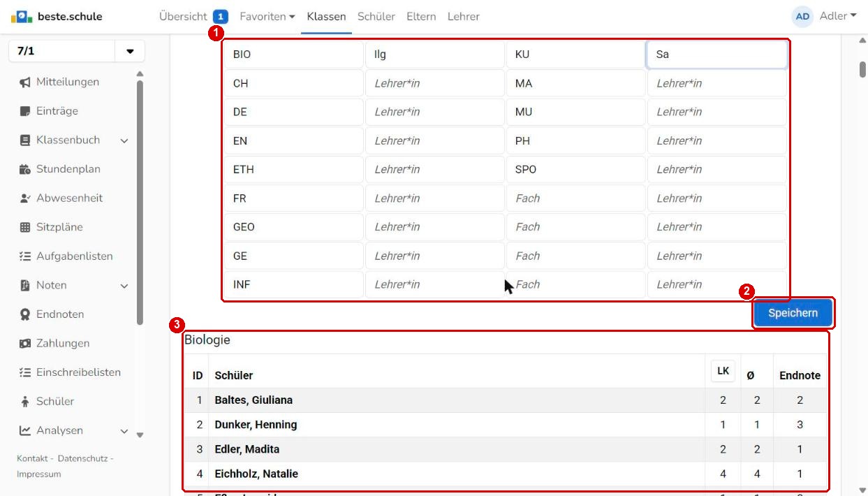Focus the teacher field next to SPO

(x=716, y=170)
